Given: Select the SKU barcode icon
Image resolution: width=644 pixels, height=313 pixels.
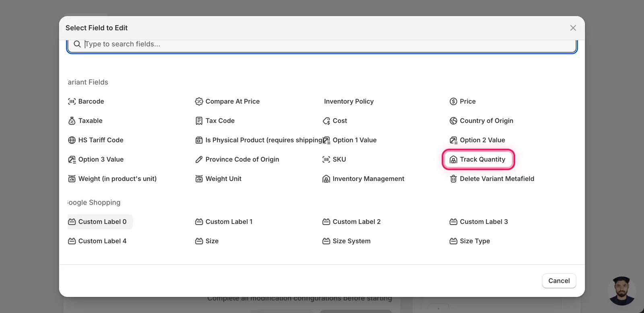Looking at the screenshot, I should (326, 160).
